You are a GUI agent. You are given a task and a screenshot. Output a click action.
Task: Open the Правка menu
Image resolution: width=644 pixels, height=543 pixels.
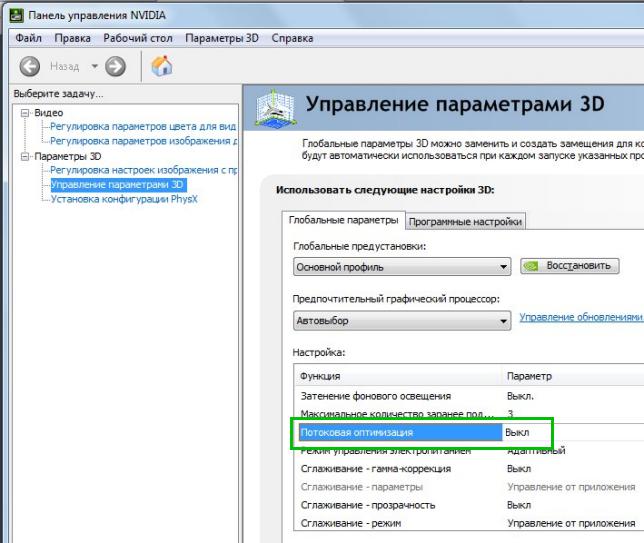(x=72, y=38)
